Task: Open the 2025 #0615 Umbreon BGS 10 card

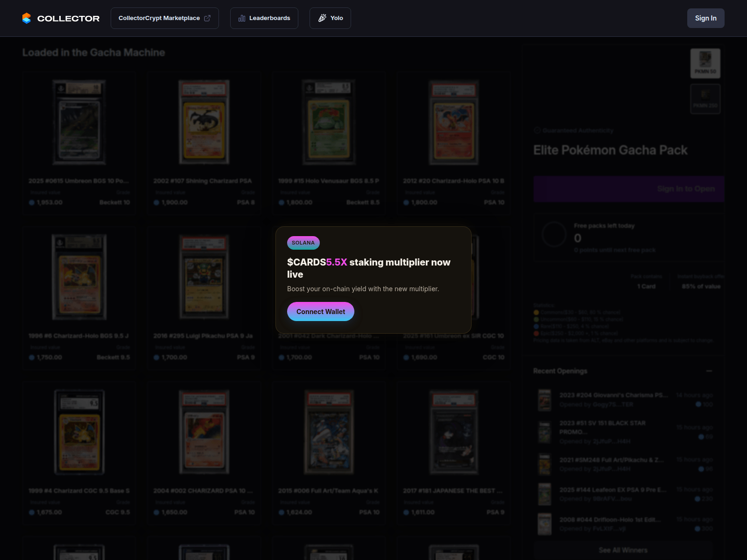Action: point(79,143)
